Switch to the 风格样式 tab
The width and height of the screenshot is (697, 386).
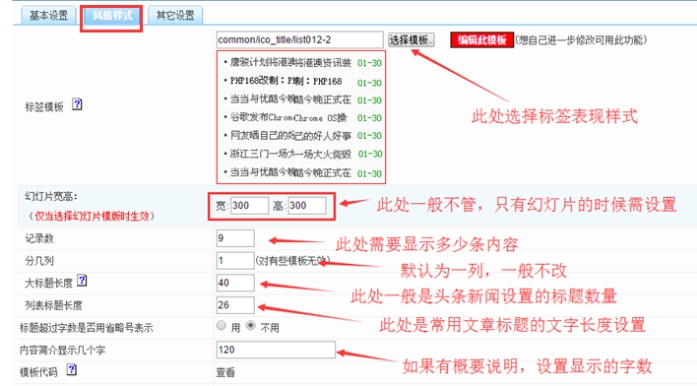click(x=112, y=16)
